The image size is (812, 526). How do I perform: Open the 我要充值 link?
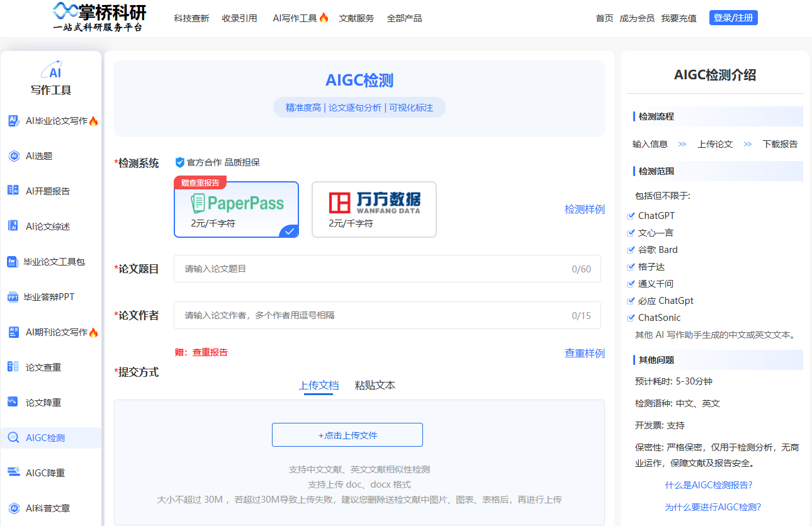(x=679, y=18)
